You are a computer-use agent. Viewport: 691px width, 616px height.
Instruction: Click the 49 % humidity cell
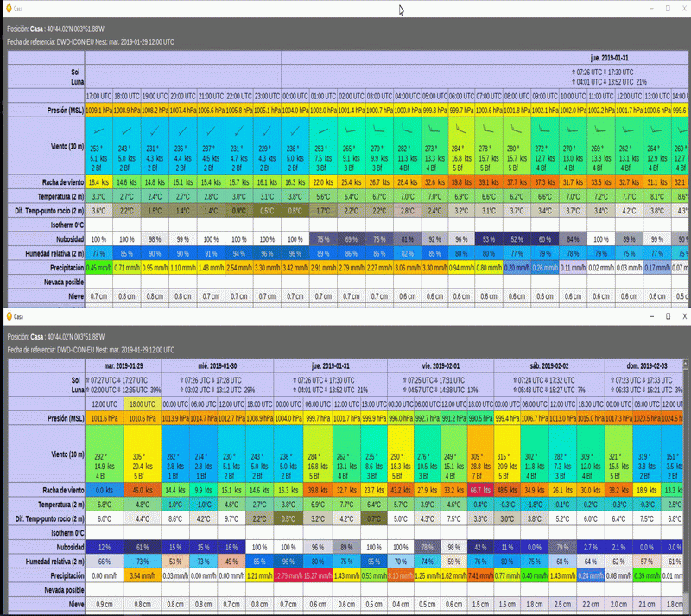[231, 562]
